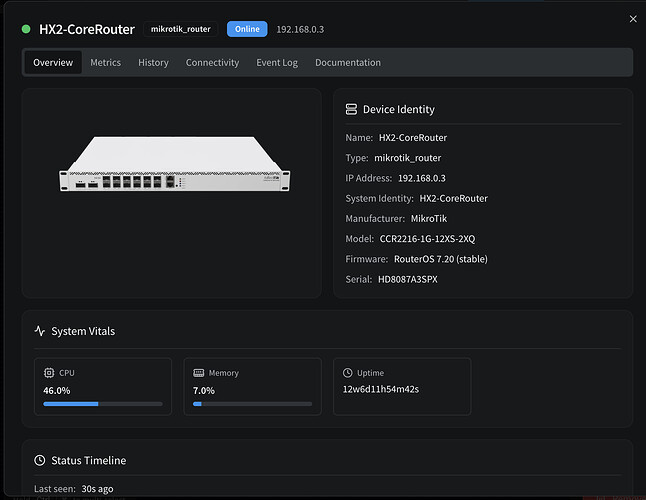Click the Device Identity server icon
646x500 pixels.
[x=351, y=109]
